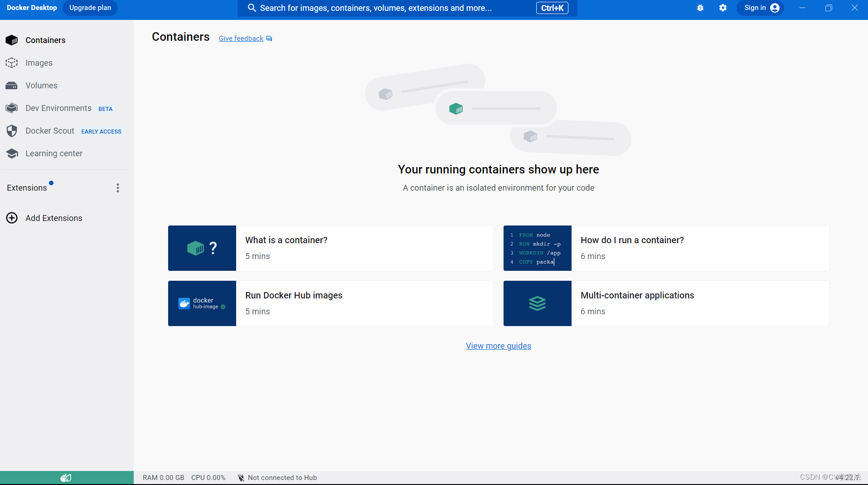Click the search magnifier icon

tap(252, 8)
